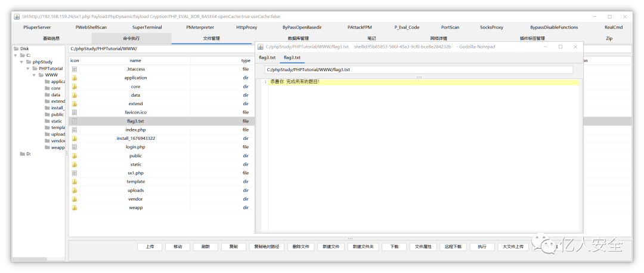
Task: Collapse the phpStudy tree node arrow
Action: click(x=22, y=62)
